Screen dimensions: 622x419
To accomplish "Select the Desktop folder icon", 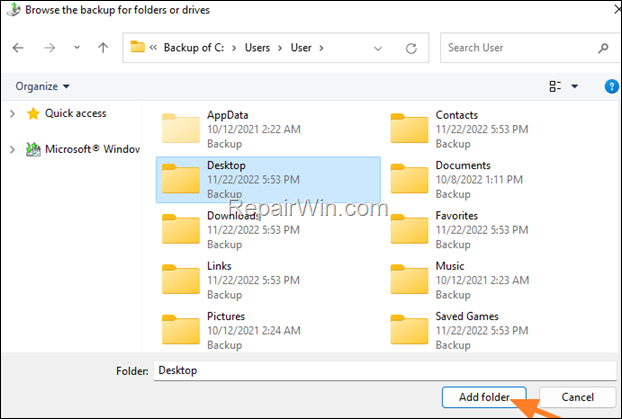I will coord(181,179).
